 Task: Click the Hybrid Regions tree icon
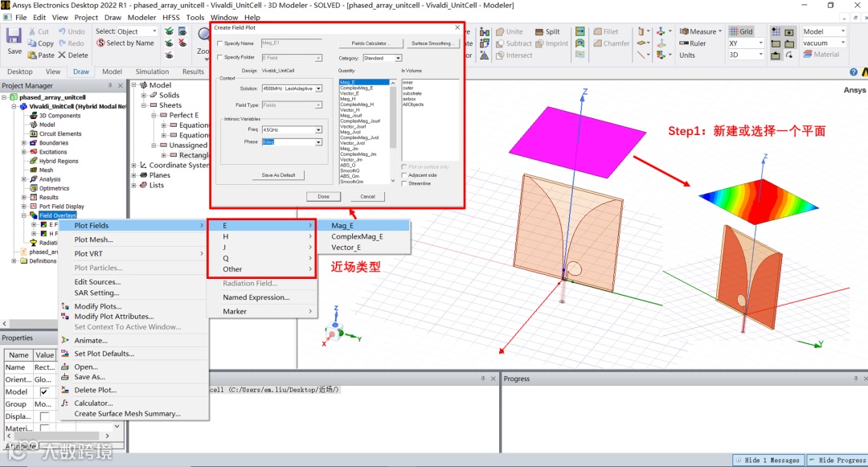coord(33,161)
